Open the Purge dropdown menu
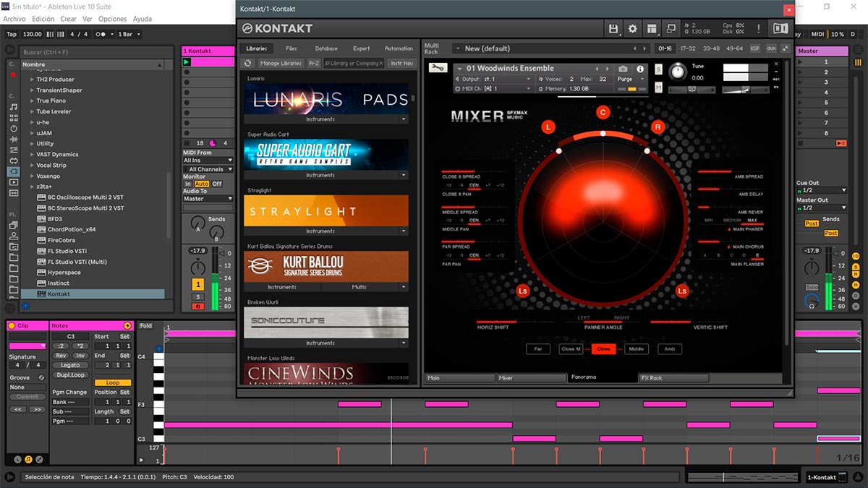Image resolution: width=868 pixels, height=488 pixels. pyautogui.click(x=629, y=79)
